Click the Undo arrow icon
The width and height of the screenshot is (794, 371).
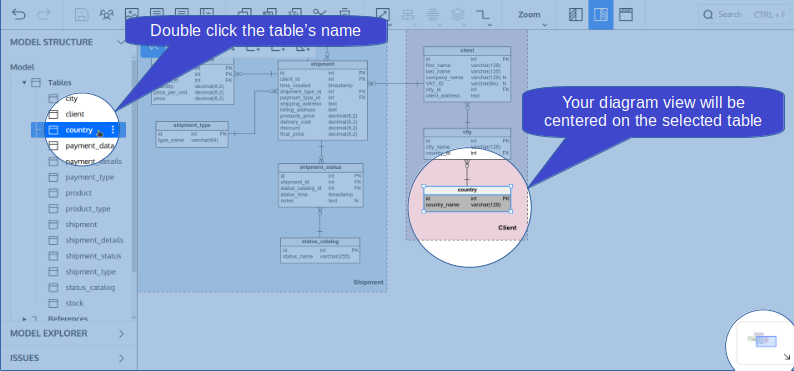(19, 14)
